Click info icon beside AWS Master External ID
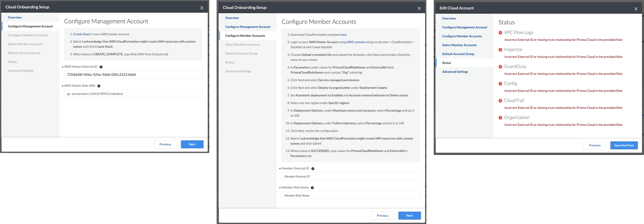The width and height of the screenshot is (644, 224). coord(101,67)
